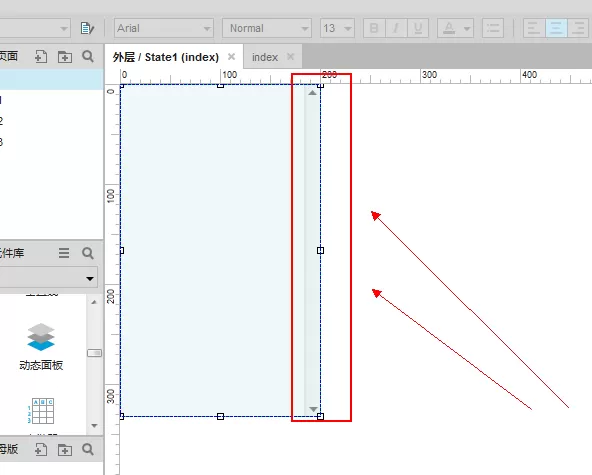Click the library scrollbar up arrow
This screenshot has height=475, width=592.
coord(94,302)
